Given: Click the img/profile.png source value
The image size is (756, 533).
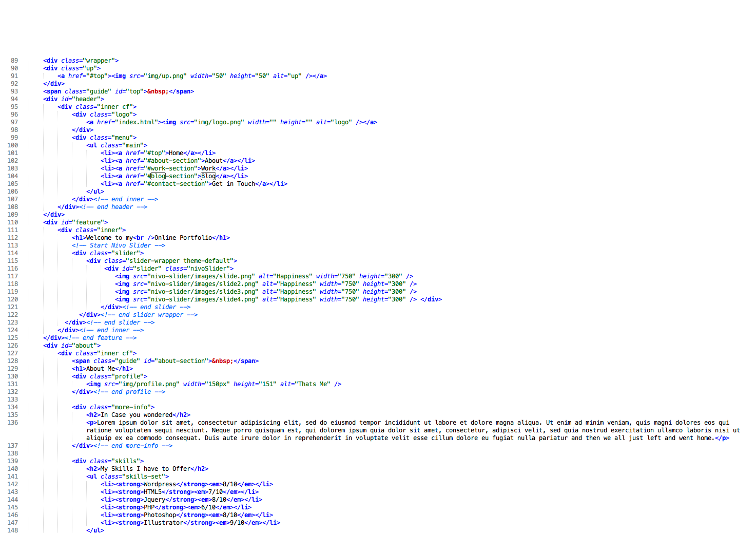Looking at the screenshot, I should click(142, 384).
